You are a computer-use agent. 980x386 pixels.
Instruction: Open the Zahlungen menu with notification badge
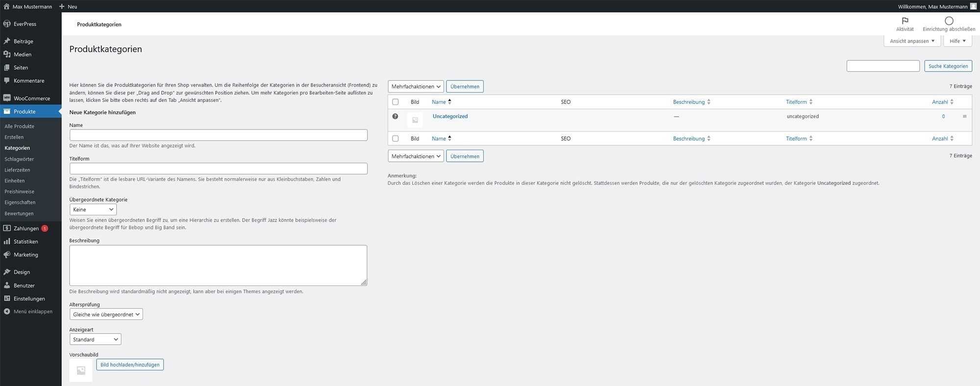(x=26, y=229)
